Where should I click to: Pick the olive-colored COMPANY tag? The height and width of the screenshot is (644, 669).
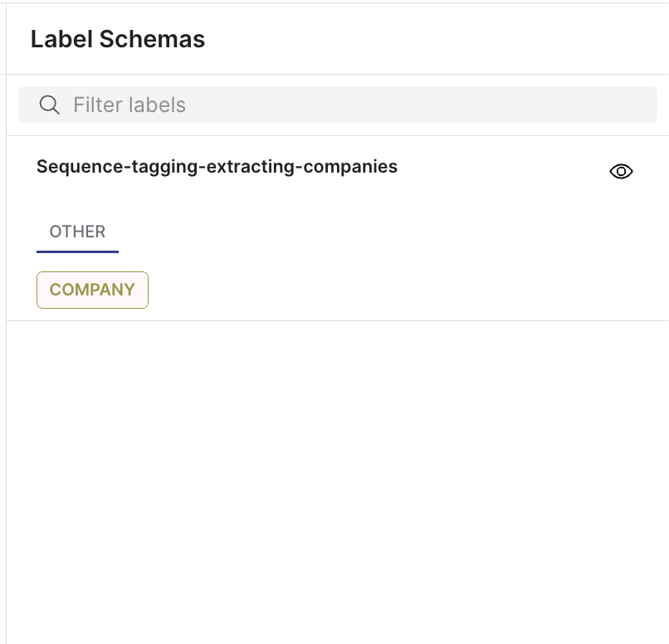click(93, 290)
